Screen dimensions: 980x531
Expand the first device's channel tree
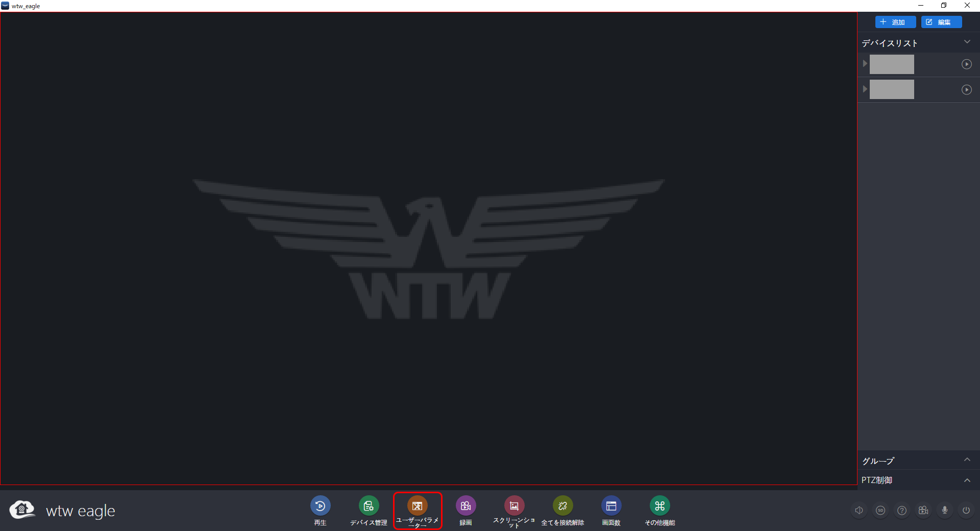point(865,63)
